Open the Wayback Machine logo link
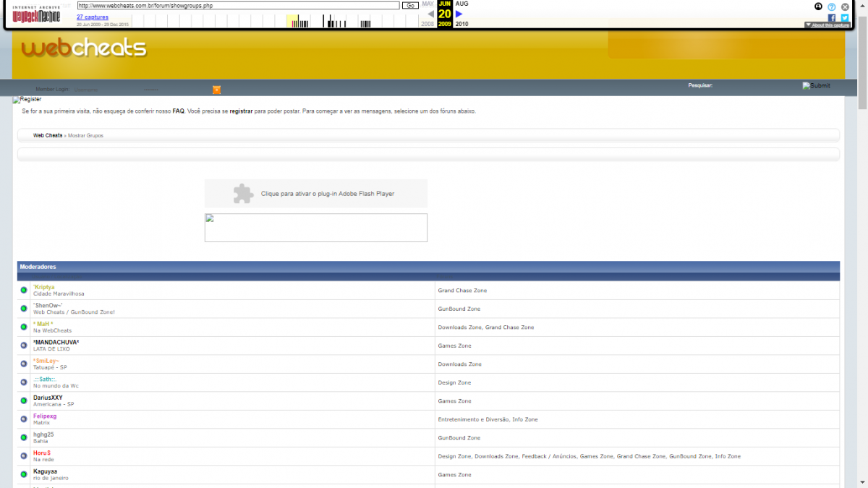The image size is (868, 488). [x=36, y=14]
